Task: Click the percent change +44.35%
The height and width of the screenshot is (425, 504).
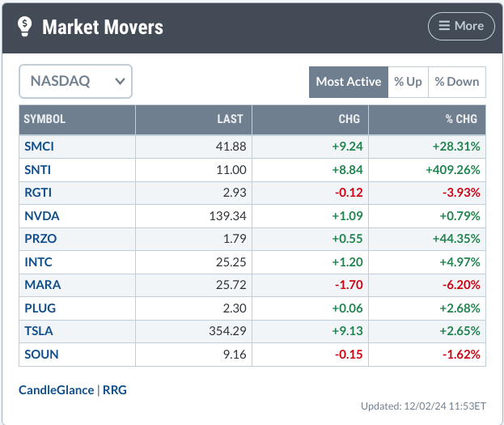Action: pos(456,239)
